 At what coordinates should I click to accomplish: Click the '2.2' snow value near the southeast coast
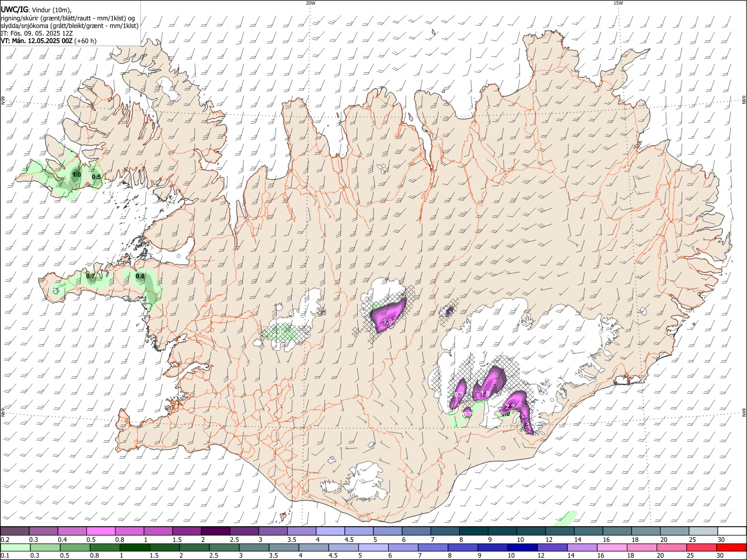tap(509, 407)
